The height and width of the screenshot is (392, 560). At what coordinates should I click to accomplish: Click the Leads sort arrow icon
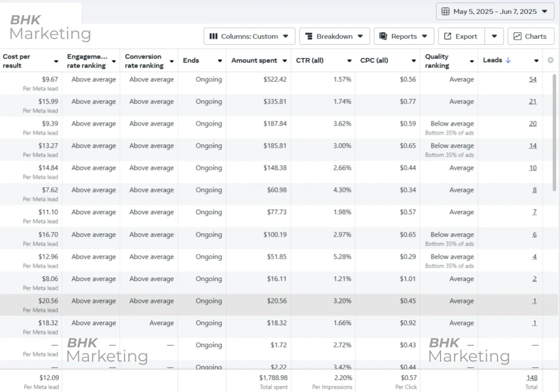(508, 60)
